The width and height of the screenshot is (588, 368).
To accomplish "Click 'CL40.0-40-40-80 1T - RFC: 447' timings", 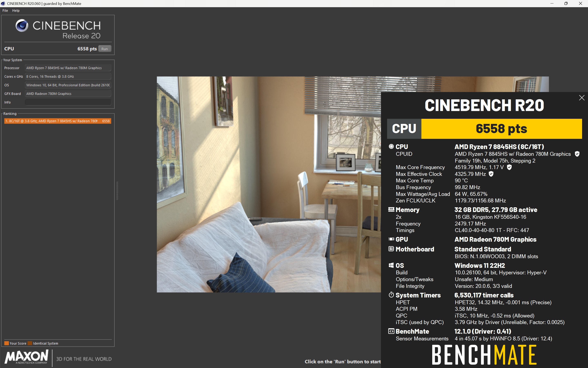I will (492, 230).
